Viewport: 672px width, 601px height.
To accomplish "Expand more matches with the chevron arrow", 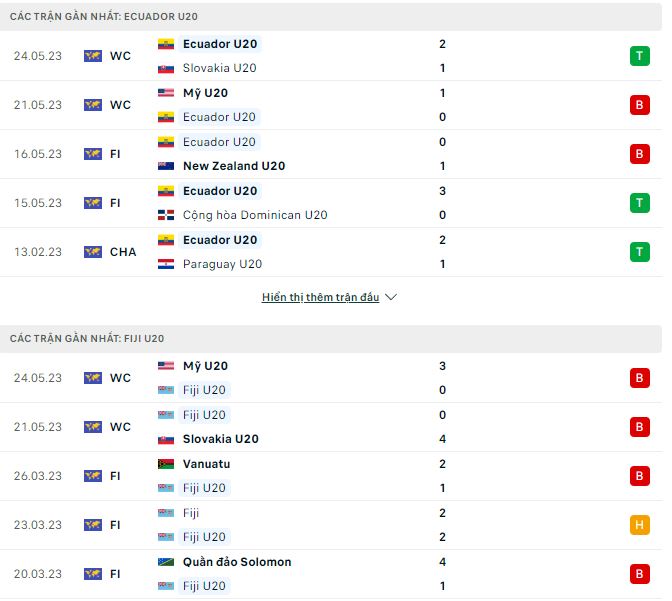I will (x=391, y=298).
